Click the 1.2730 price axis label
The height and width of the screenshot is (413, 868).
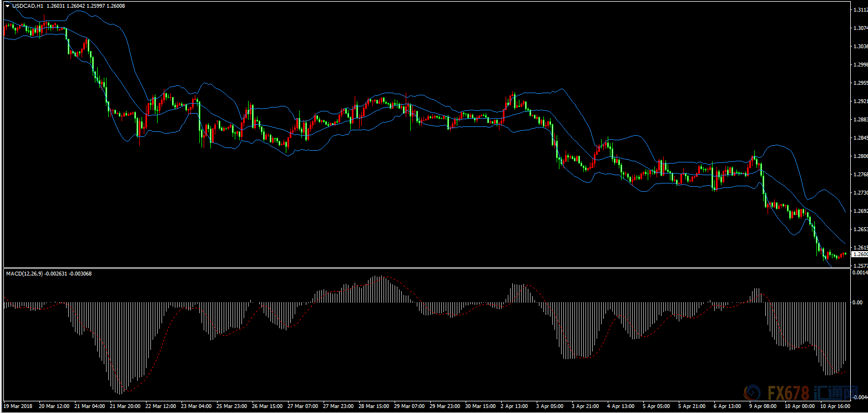click(860, 193)
